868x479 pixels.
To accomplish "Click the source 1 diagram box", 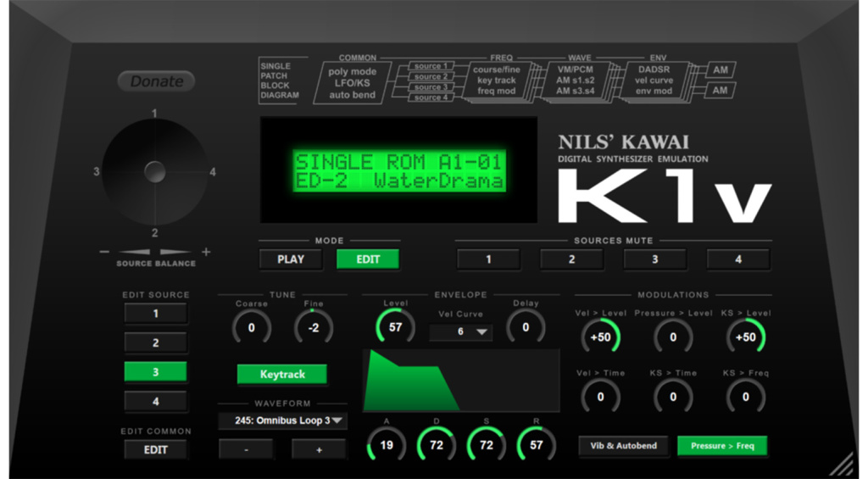I will tap(431, 66).
